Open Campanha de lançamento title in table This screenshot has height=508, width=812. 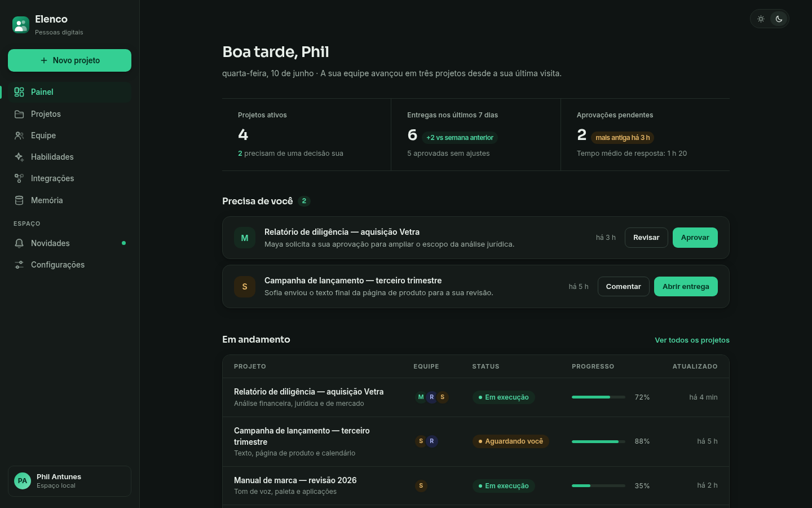[302, 436]
